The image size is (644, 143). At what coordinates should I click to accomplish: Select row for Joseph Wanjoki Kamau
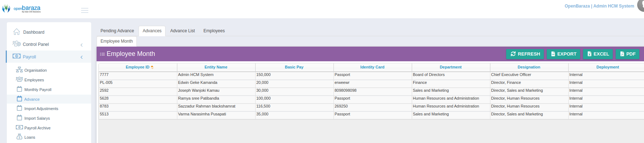coord(371,91)
